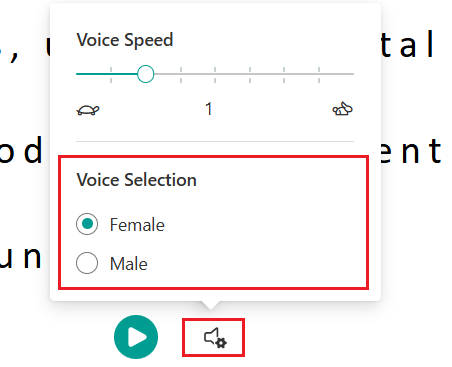452x367 pixels.
Task: Select the Male voice radio button
Action: pyautogui.click(x=87, y=263)
